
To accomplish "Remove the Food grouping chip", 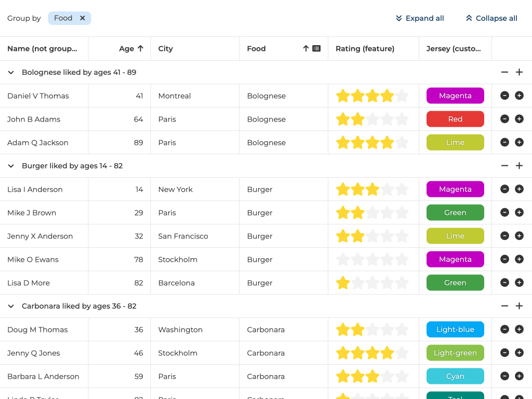I will click(82, 18).
